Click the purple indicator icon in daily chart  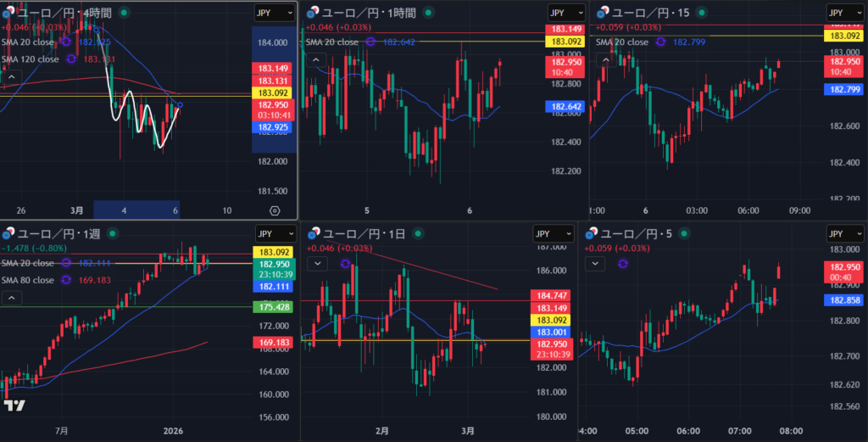(x=346, y=264)
